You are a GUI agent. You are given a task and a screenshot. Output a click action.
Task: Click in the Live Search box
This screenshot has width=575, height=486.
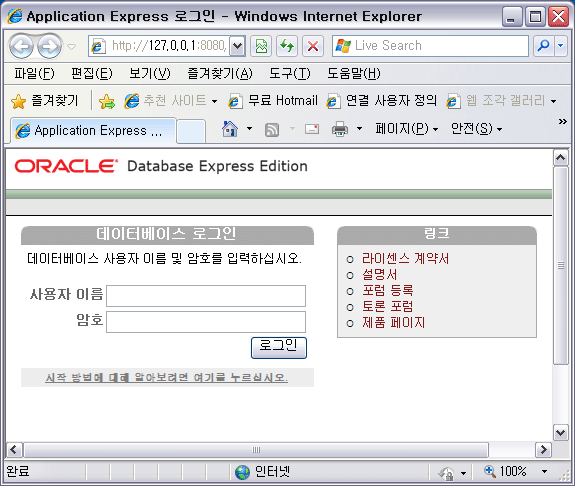point(430,46)
